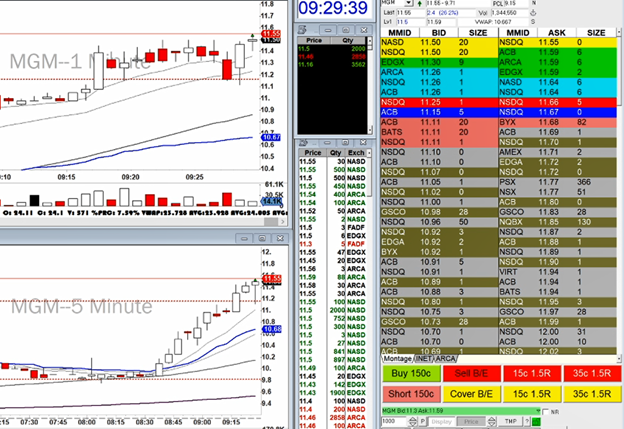Click the 1000 share quantity field
The height and width of the screenshot is (429, 624).
395,423
